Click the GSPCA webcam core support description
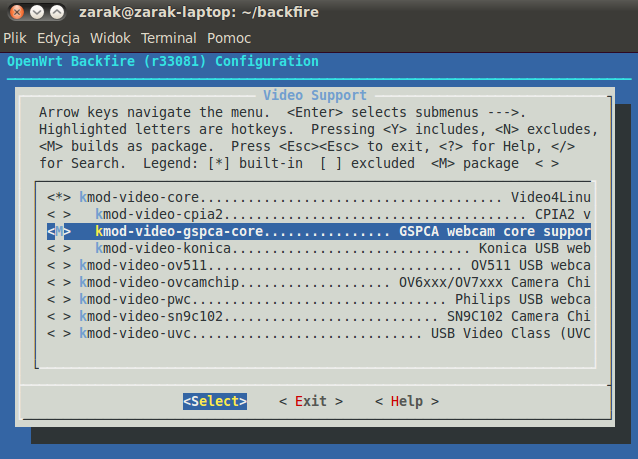Image resolution: width=638 pixels, height=459 pixels. pyautogui.click(x=495, y=232)
